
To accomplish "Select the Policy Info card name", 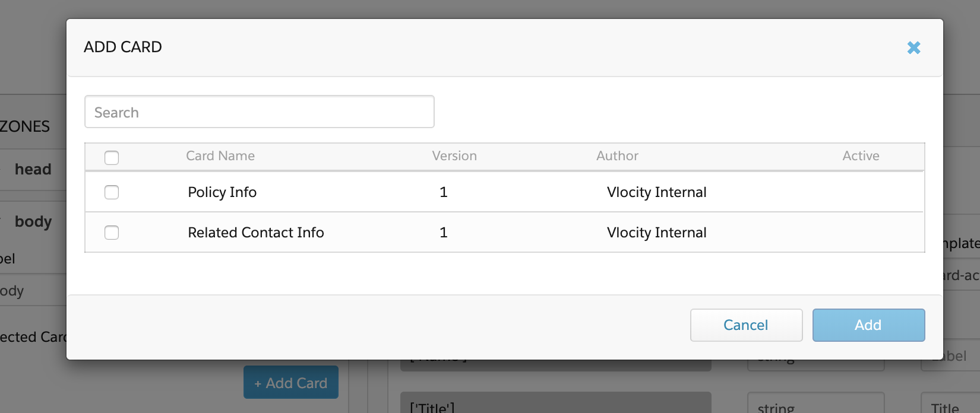I will tap(222, 192).
